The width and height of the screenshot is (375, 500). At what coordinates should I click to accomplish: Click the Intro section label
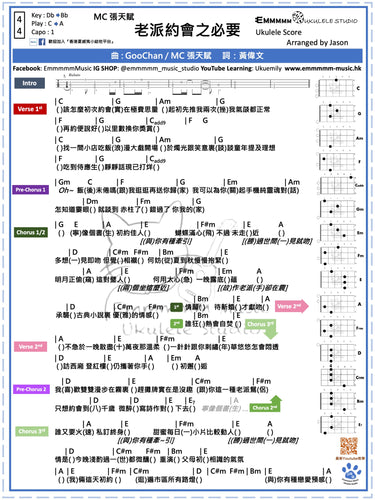point(29,83)
